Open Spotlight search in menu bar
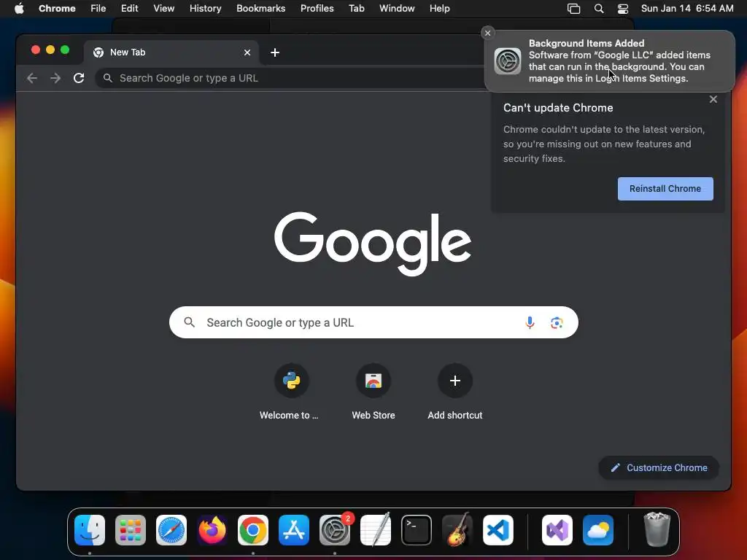This screenshot has width=747, height=560. pyautogui.click(x=599, y=9)
